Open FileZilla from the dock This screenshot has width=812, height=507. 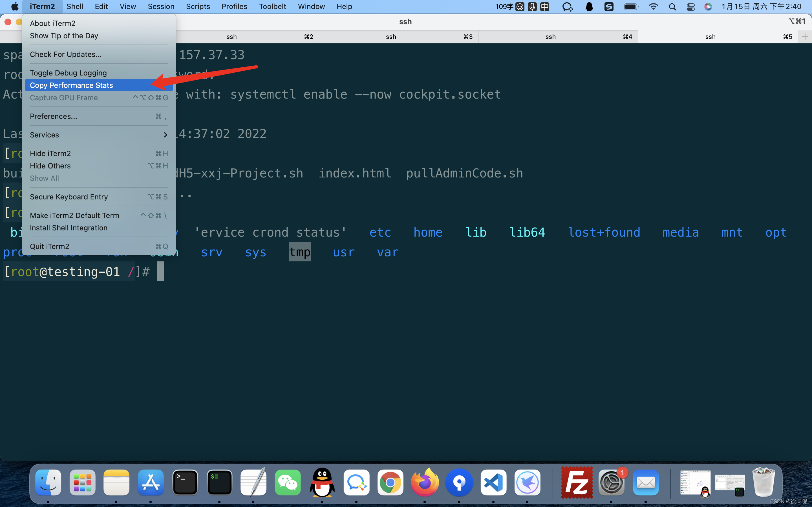click(577, 482)
